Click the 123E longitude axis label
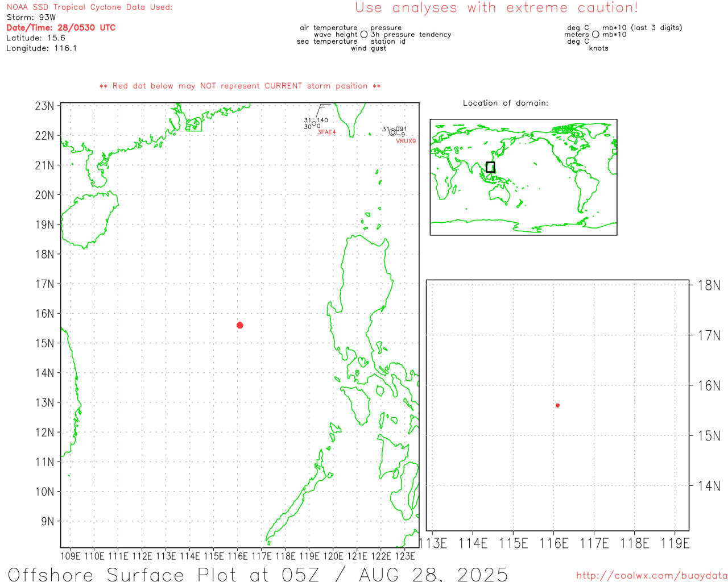 pyautogui.click(x=405, y=556)
